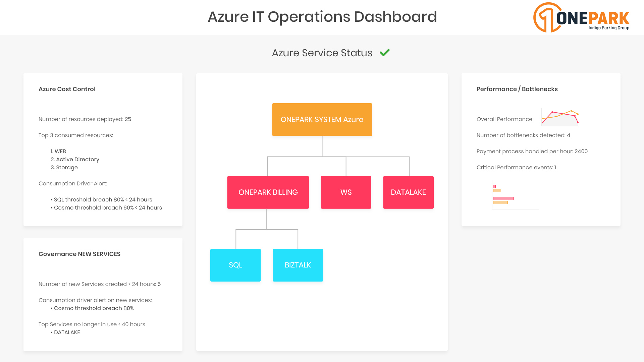Screen dimensions: 644x362
Task: Click the Azure IT Operations Dashboard title
Action: pyautogui.click(x=322, y=17)
